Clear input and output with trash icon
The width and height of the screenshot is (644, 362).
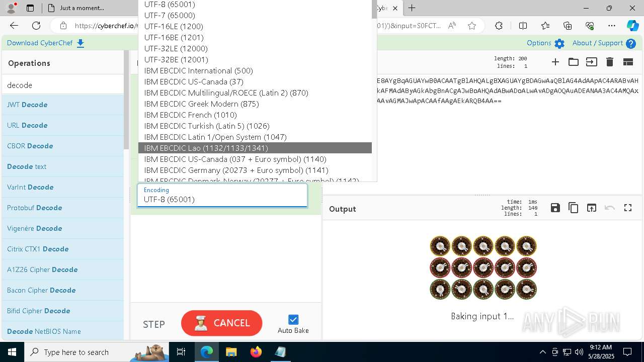pos(610,62)
